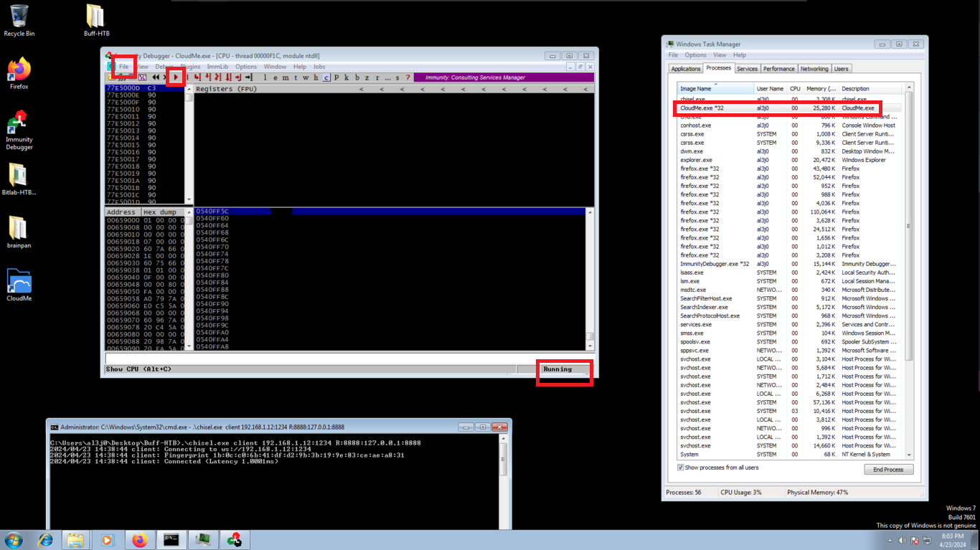The image size is (980, 550).
Task: Show Run trace with the '...' button
Action: [387, 77]
